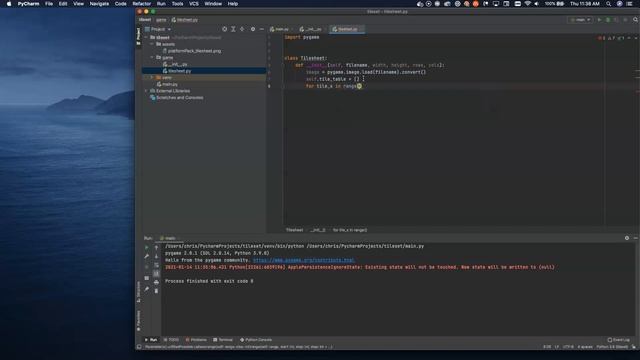Rerun main in Run panel
The image size is (640, 360).
point(147,247)
